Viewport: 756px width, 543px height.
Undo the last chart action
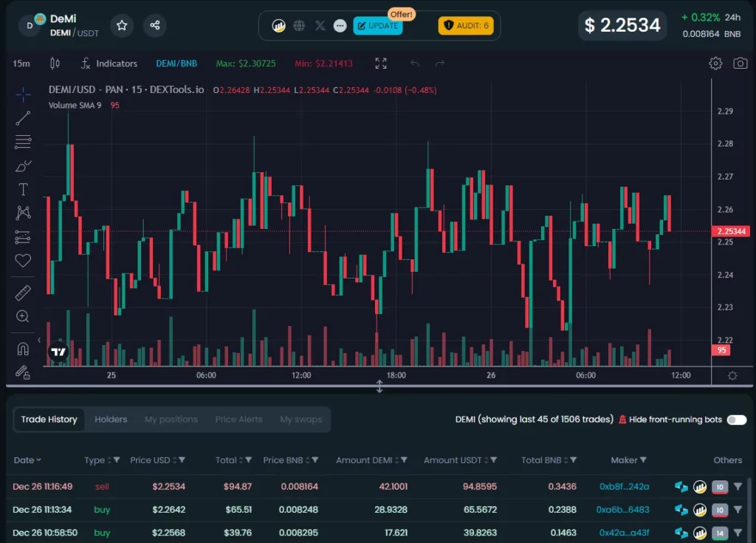click(415, 64)
